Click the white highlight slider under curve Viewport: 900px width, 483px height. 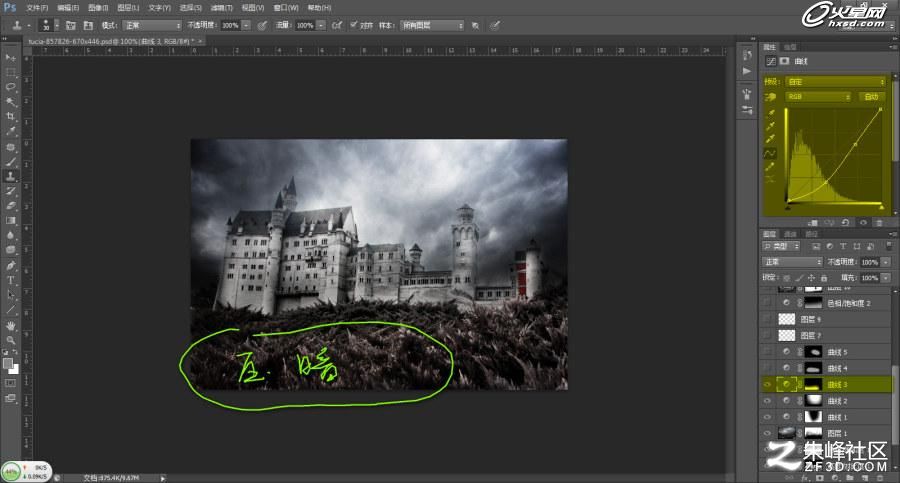tap(882, 206)
